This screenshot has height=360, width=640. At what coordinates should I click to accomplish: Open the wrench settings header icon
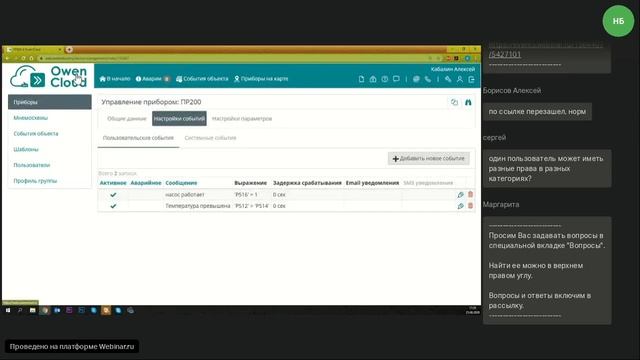(448, 79)
